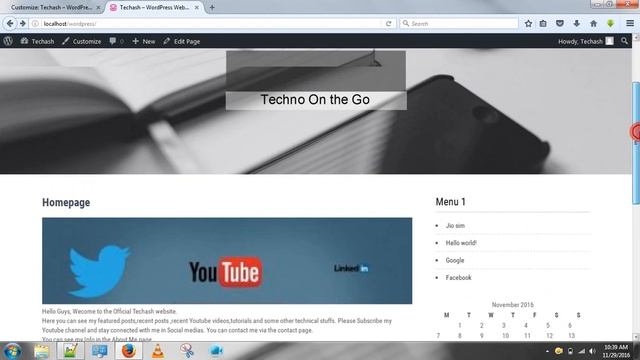640x360 pixels.
Task: Select the Techash – WordPress Web tab
Action: click(154, 7)
